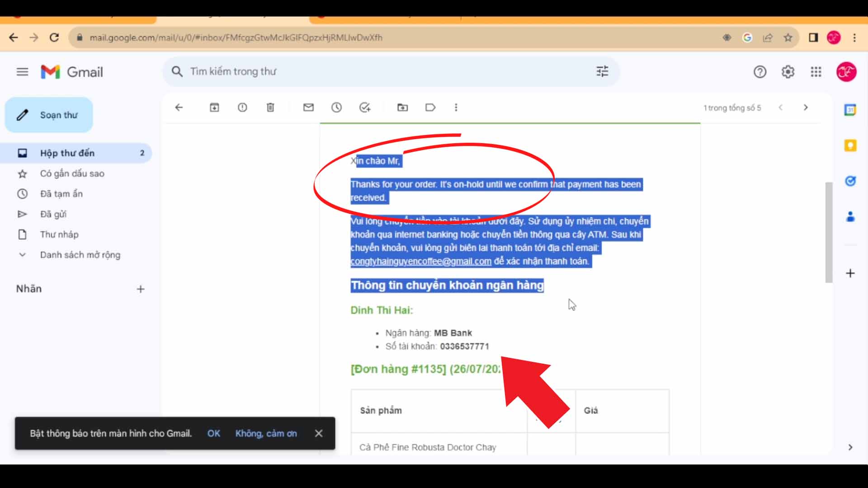Open the labels icon in the toolbar
Image resolution: width=868 pixels, height=488 pixels.
click(x=430, y=108)
